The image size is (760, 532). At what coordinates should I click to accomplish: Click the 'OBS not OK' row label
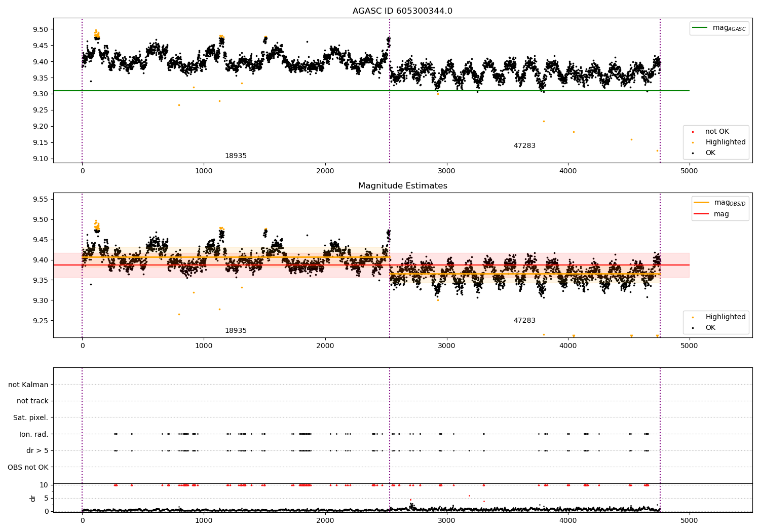[x=28, y=467]
